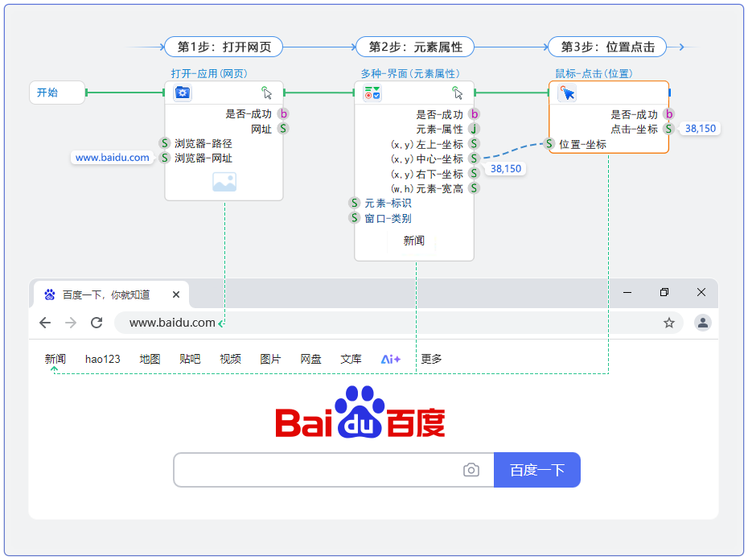Open the 新闻 link in Baidu nav
This screenshot has height=560, width=748.
point(55,359)
